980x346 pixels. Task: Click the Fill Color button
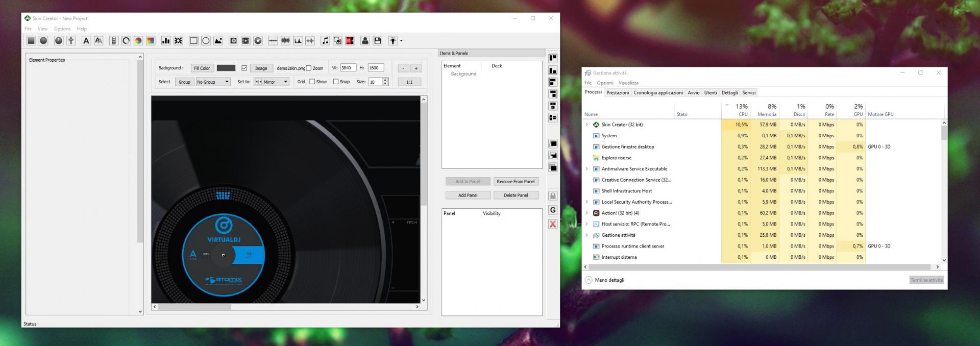coord(202,68)
